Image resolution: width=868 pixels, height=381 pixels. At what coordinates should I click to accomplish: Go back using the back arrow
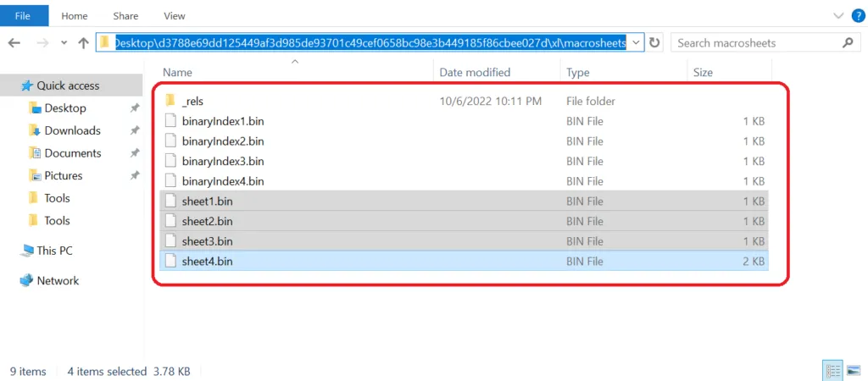click(x=14, y=43)
